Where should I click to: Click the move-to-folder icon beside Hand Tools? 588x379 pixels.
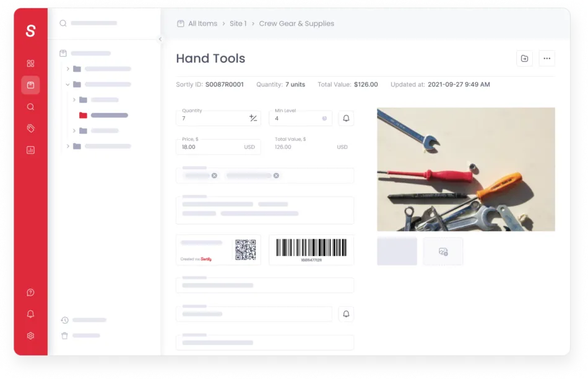point(524,58)
